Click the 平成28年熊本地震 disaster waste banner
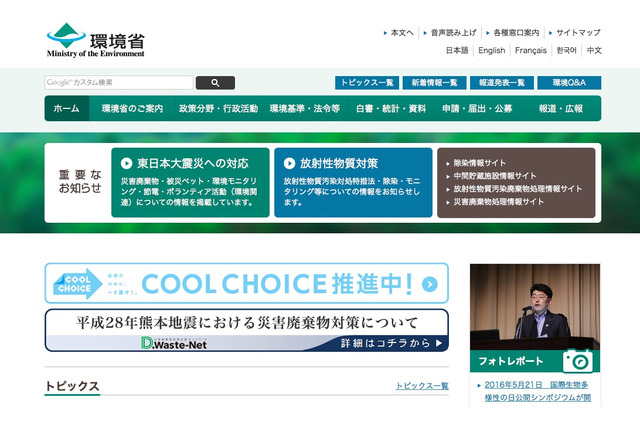 pyautogui.click(x=247, y=331)
